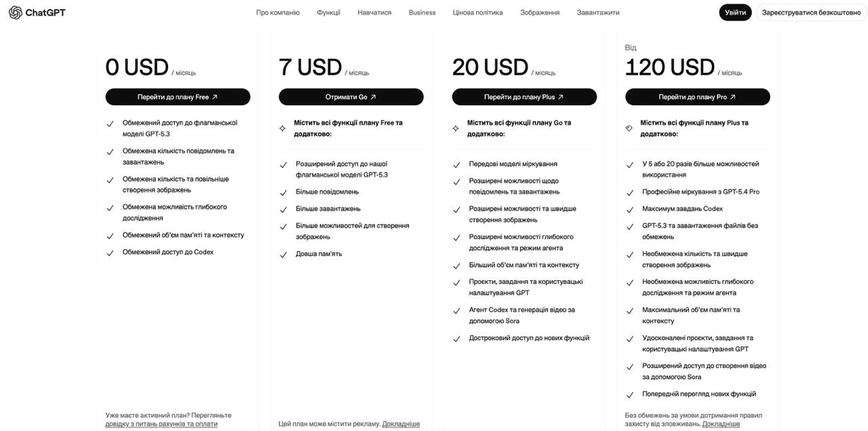Open the 'Навчатися' navigation item
868x431 pixels.
click(x=374, y=12)
